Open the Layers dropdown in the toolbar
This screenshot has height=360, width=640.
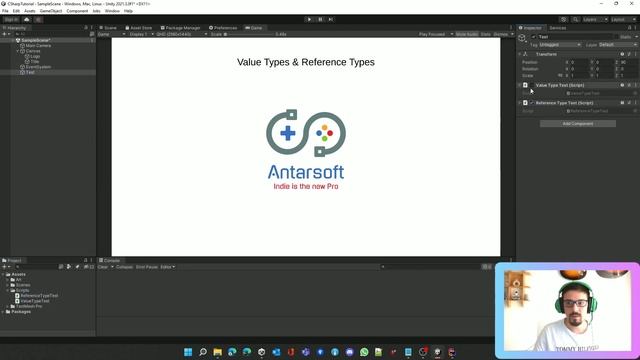click(x=595, y=20)
